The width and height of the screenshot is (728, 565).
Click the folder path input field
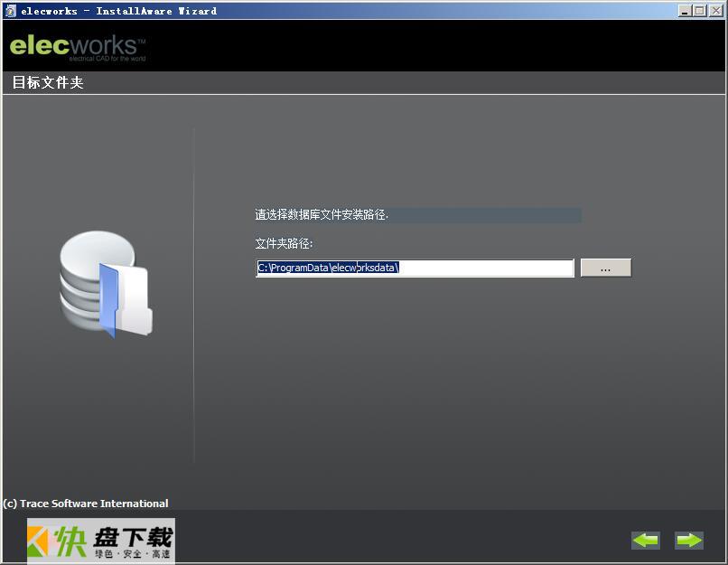[x=415, y=268]
